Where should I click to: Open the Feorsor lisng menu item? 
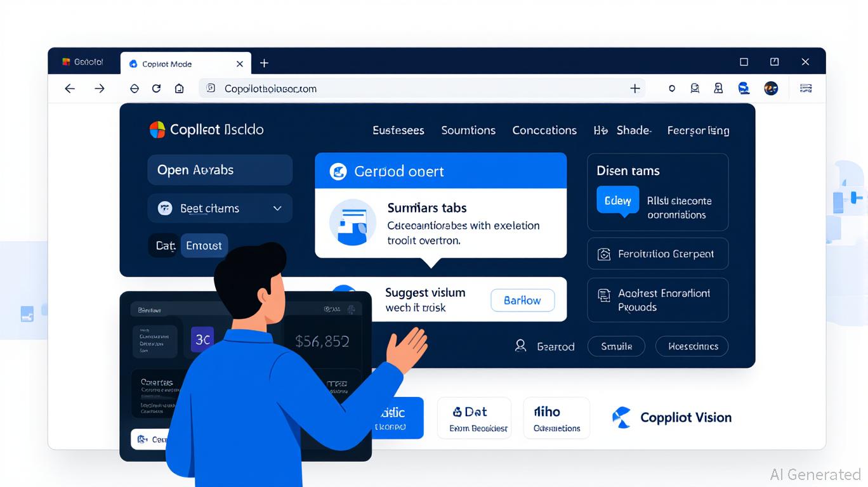[x=698, y=131]
